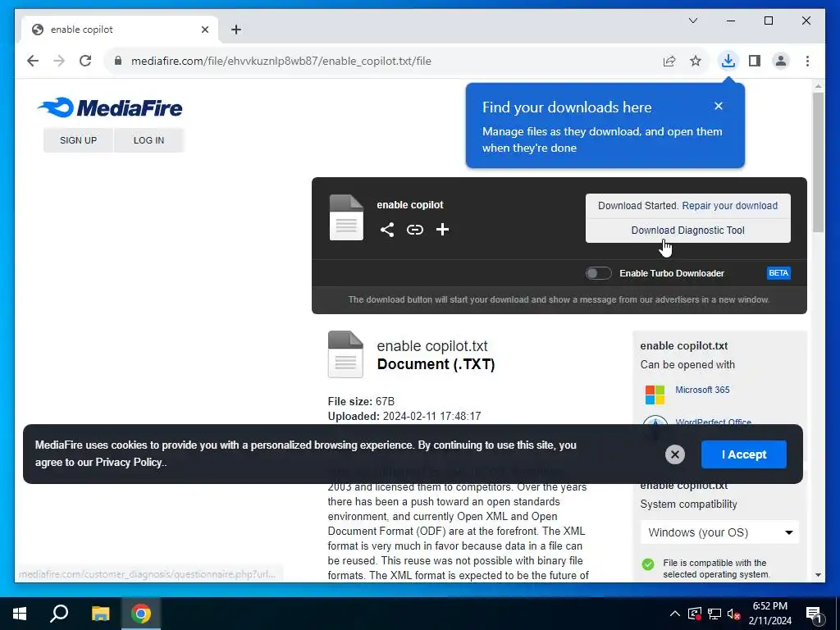
Task: Open a new browser tab
Action: click(x=236, y=30)
